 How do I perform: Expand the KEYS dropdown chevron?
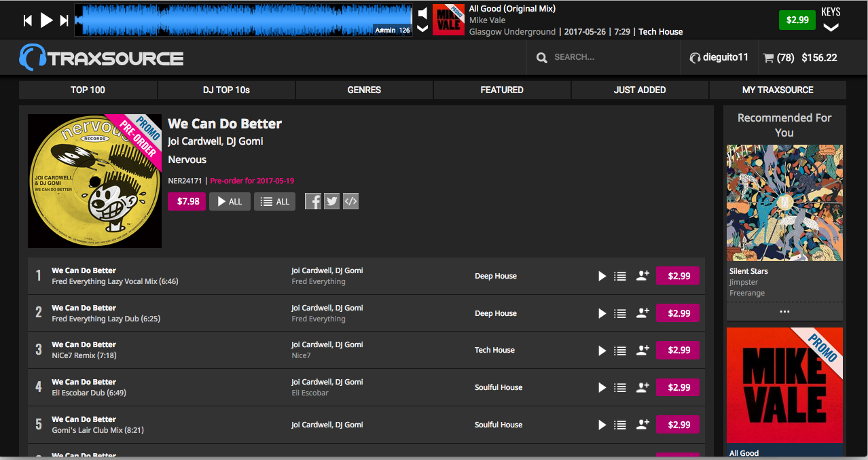point(831,28)
